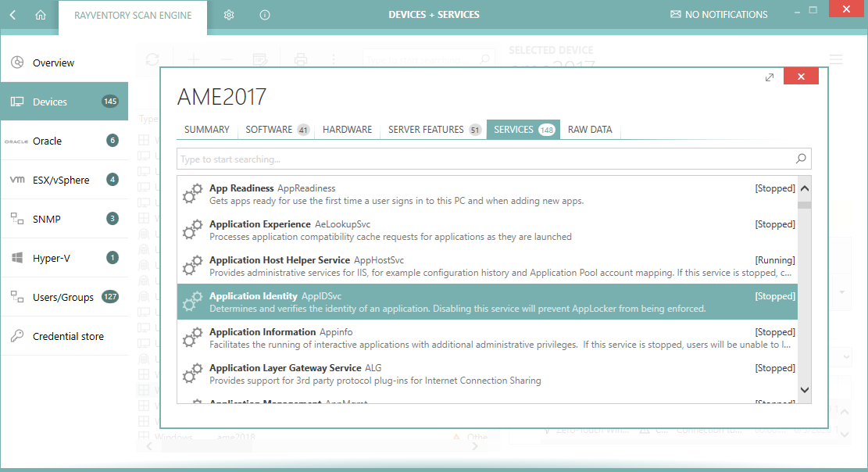Click the search magnifier in dialog
This screenshot has width=868, height=472.
[801, 159]
